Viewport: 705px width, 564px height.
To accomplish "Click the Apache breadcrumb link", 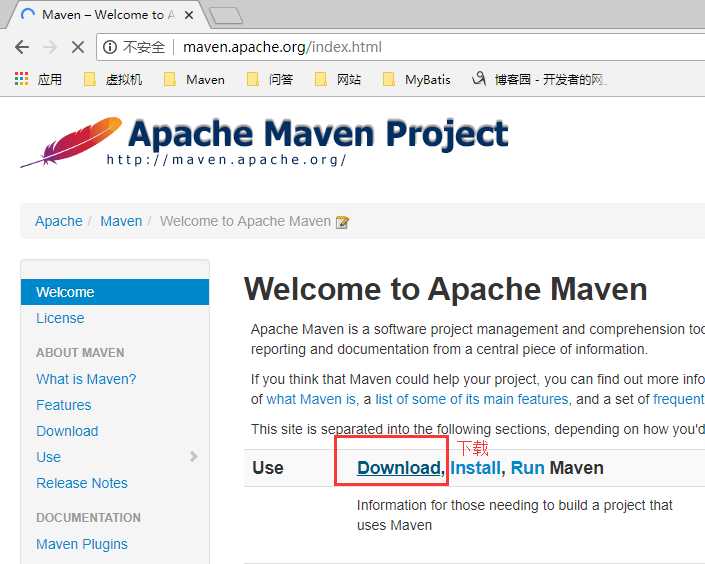I will tap(59, 221).
